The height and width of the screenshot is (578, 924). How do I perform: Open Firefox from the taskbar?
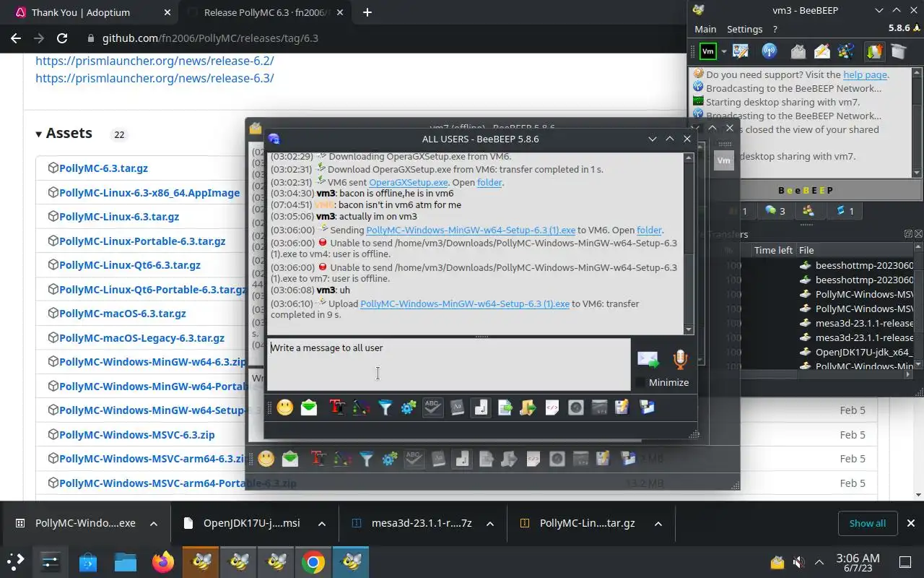click(163, 562)
